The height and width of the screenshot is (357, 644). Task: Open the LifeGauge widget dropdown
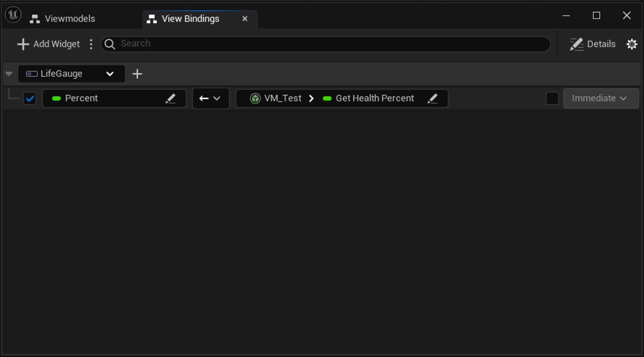coord(71,74)
